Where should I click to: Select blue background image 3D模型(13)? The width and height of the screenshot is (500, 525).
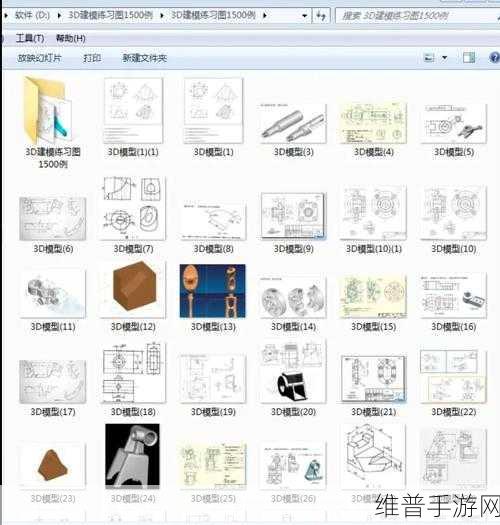coord(213,291)
